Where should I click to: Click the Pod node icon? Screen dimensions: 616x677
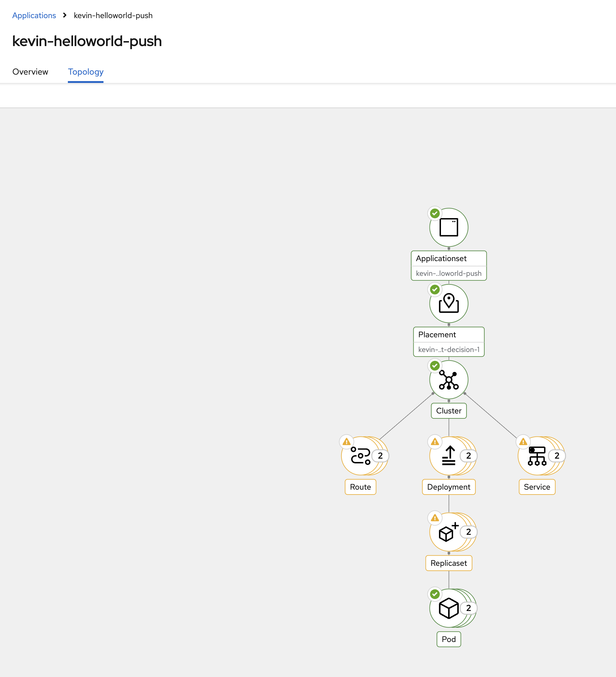click(448, 608)
